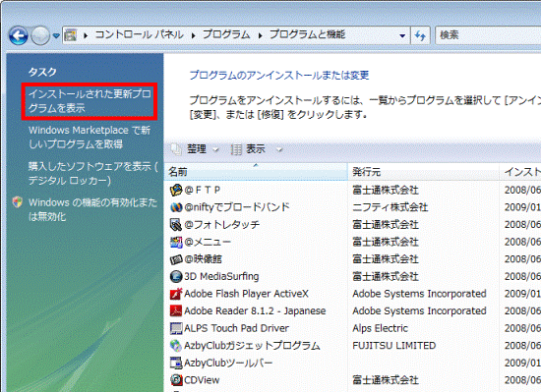Expand the arrow after コントロール パネル in breadcrumb
Image resolution: width=541 pixels, height=392 pixels.
click(x=193, y=35)
